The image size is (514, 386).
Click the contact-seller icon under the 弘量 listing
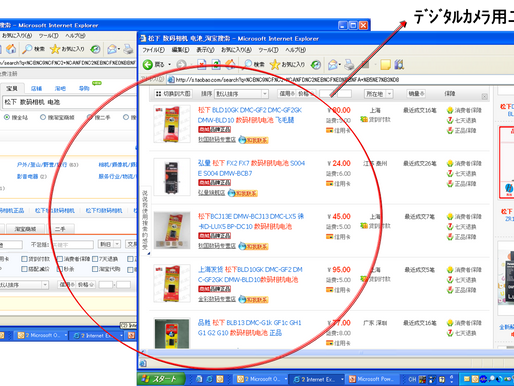pyautogui.click(x=243, y=193)
